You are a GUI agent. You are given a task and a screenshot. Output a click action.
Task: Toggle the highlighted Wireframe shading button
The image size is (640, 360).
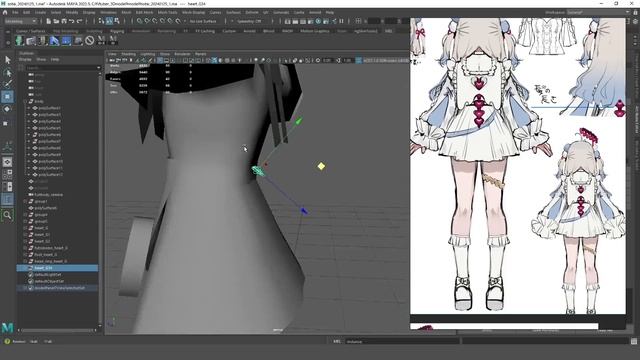pyautogui.click(x=214, y=60)
